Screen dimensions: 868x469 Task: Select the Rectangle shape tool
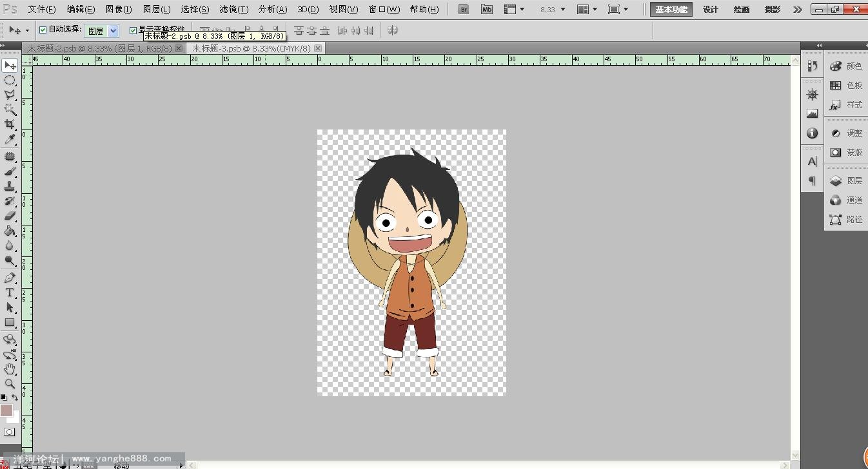(10, 322)
